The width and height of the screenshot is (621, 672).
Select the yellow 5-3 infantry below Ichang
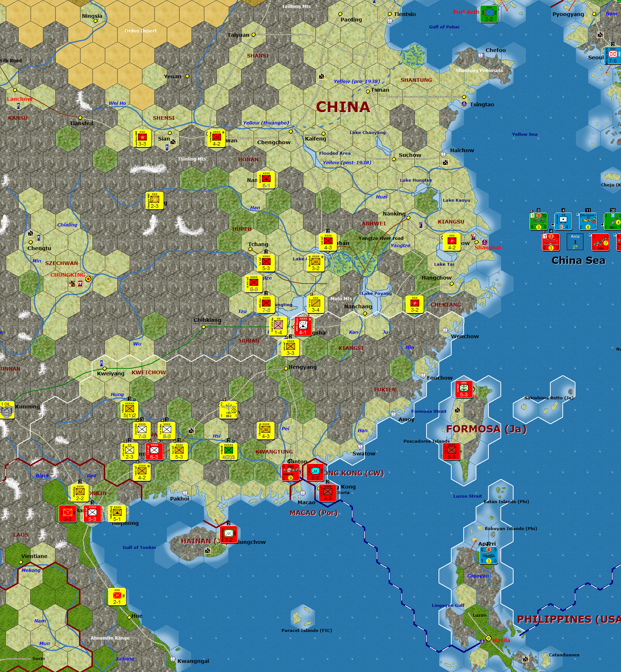tap(266, 263)
